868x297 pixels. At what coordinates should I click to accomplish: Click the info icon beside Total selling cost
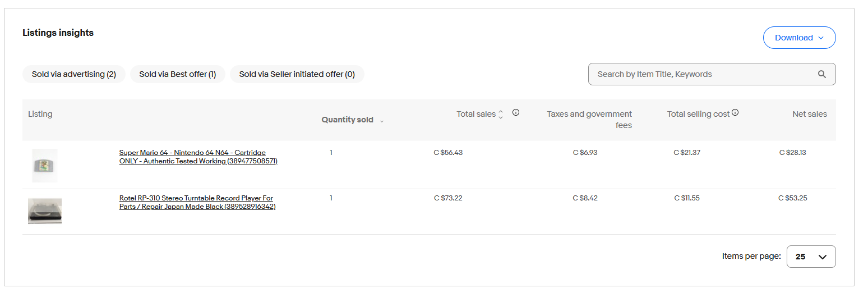pos(735,113)
